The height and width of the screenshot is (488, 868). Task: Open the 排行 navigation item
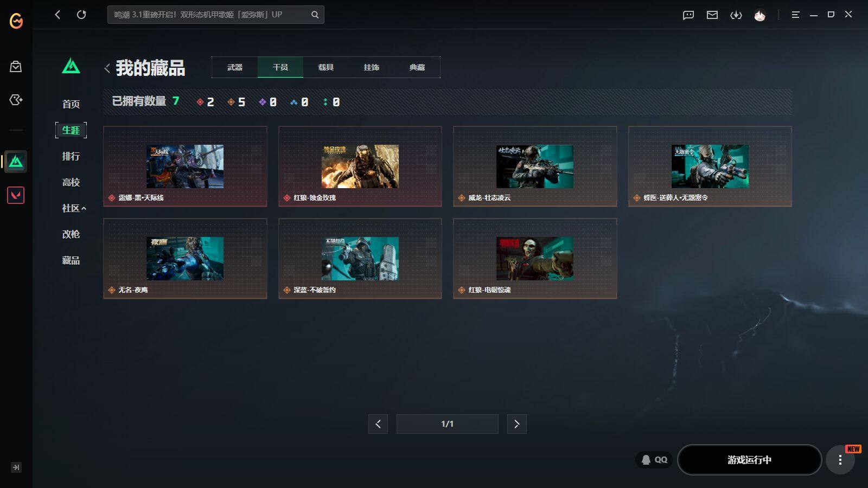coord(71,156)
